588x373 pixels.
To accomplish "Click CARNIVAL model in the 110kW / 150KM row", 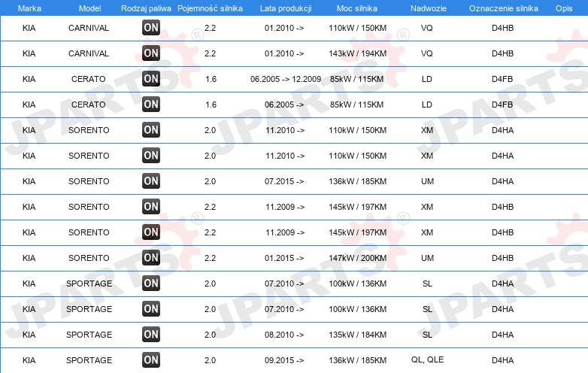I will point(89,28).
